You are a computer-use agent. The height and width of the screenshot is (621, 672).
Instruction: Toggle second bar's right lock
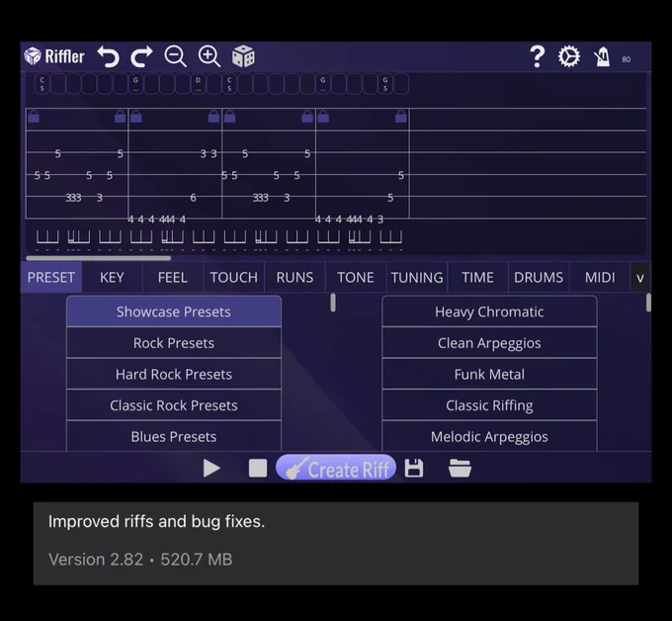(x=213, y=117)
